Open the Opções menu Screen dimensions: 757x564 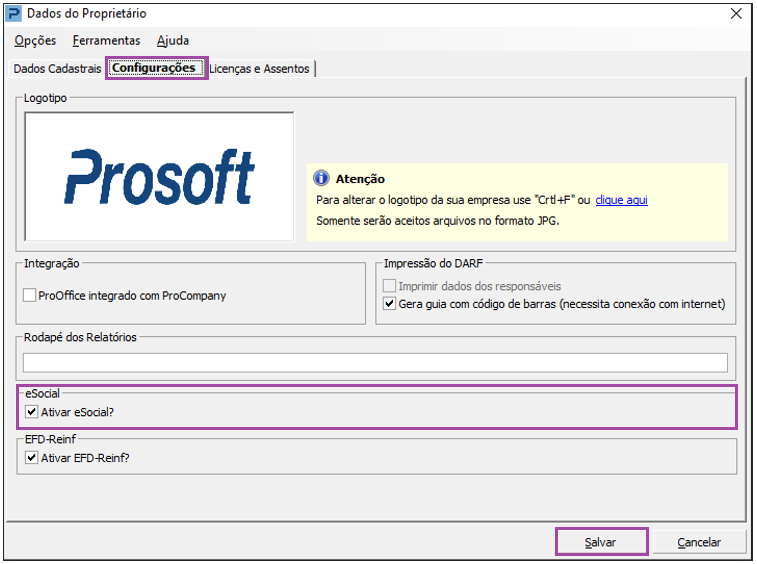(35, 41)
